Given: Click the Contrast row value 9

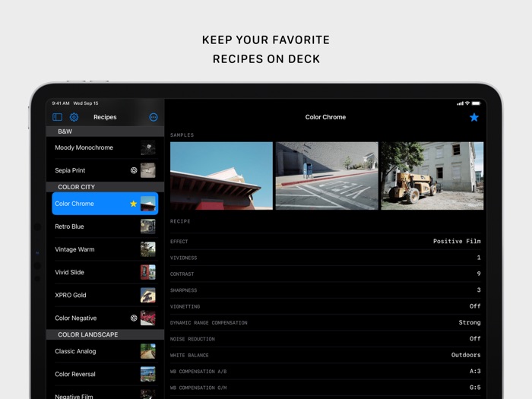Looking at the screenshot, I should click(x=479, y=274).
